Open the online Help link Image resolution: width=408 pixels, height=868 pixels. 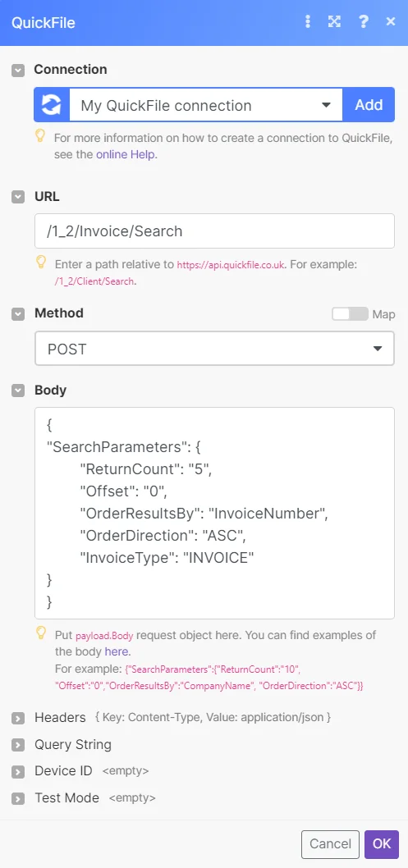[x=126, y=154]
